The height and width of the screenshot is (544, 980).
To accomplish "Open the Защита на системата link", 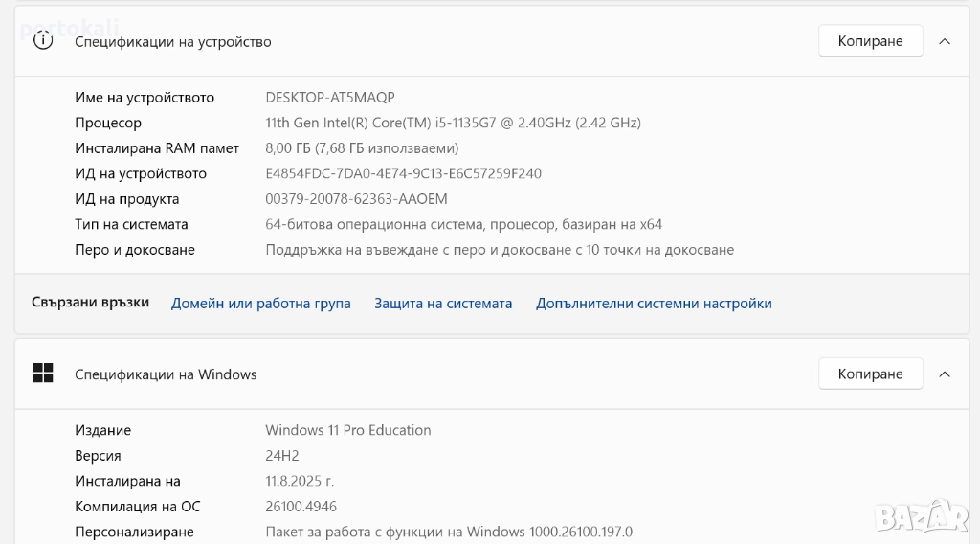I will (443, 304).
